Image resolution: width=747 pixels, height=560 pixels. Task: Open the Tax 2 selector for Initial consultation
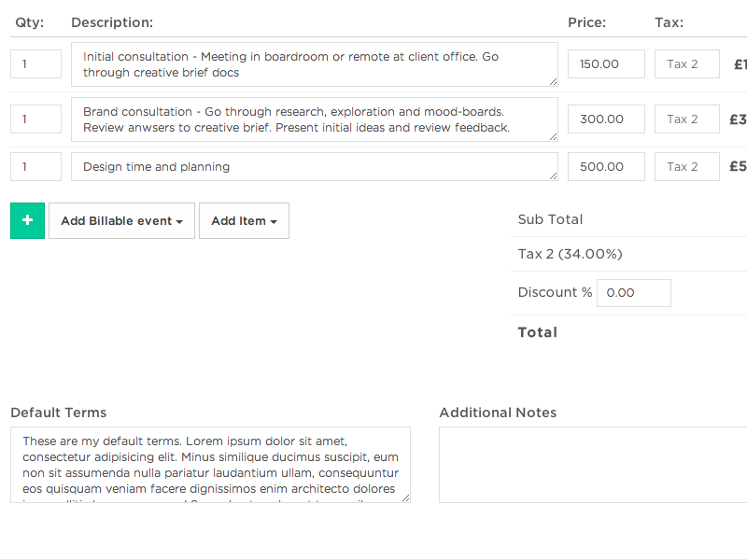[686, 63]
